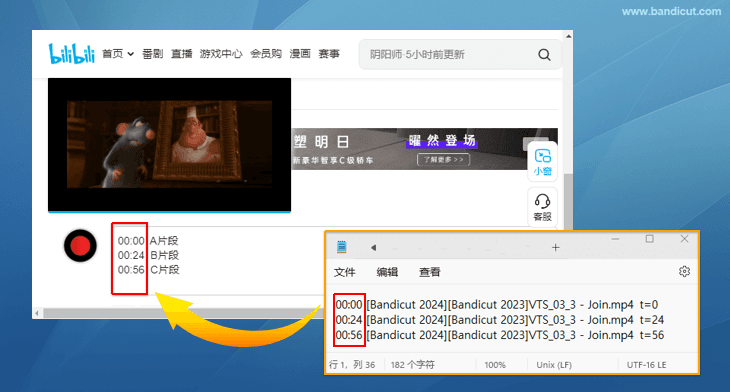This screenshot has width=730, height=392.
Task: Click the UTF-16 LE encoding status
Action: [x=646, y=365]
